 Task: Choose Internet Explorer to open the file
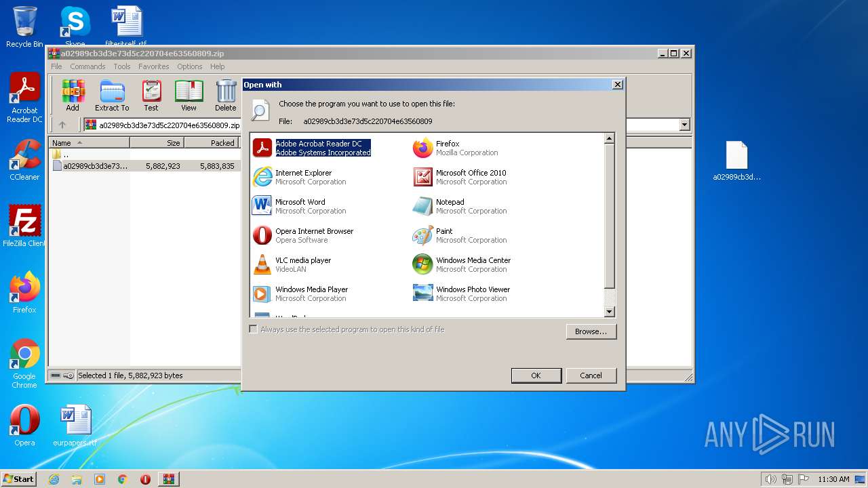(299, 177)
